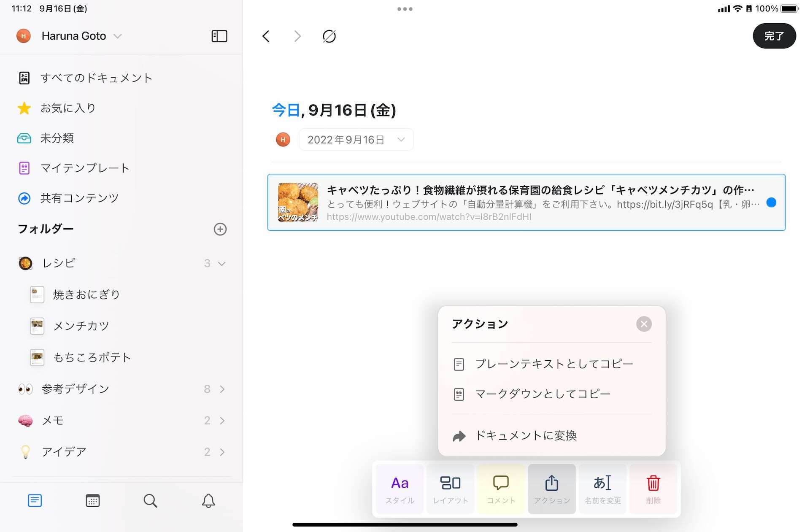Toggle the sidebar panel icon
Image resolution: width=810 pixels, height=532 pixels.
point(219,36)
